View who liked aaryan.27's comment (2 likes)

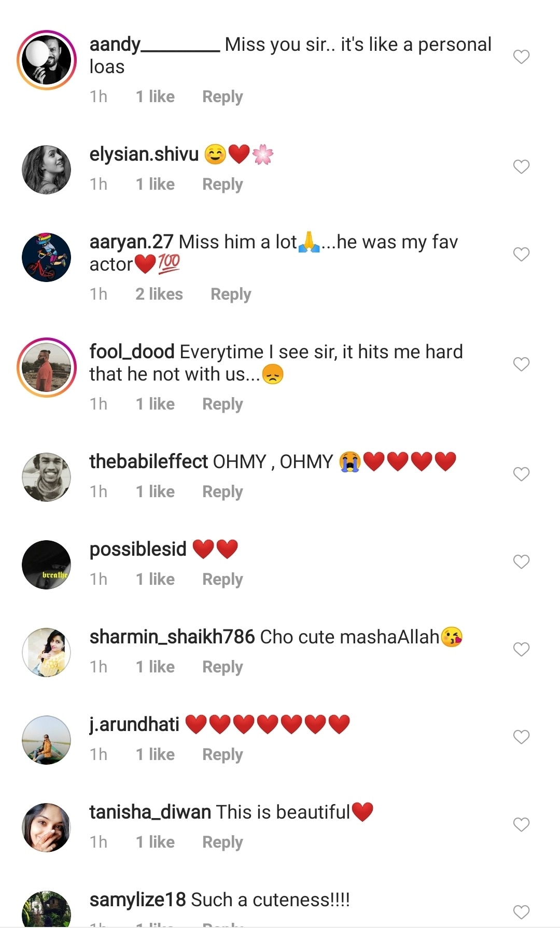click(159, 294)
